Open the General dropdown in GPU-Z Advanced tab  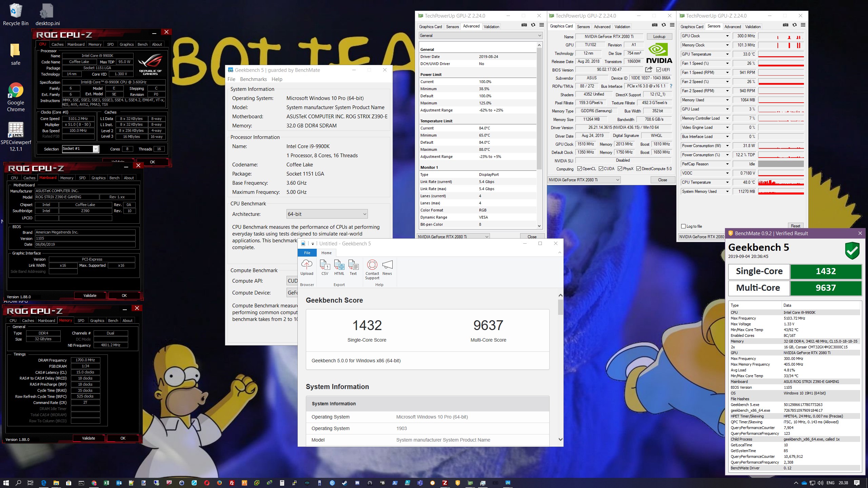pyautogui.click(x=480, y=36)
